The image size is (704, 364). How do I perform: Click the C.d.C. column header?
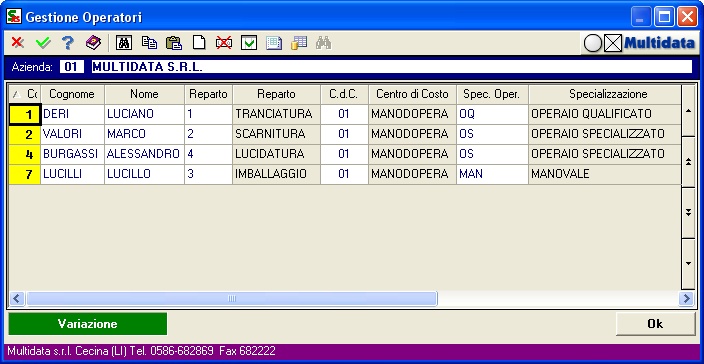click(x=344, y=94)
